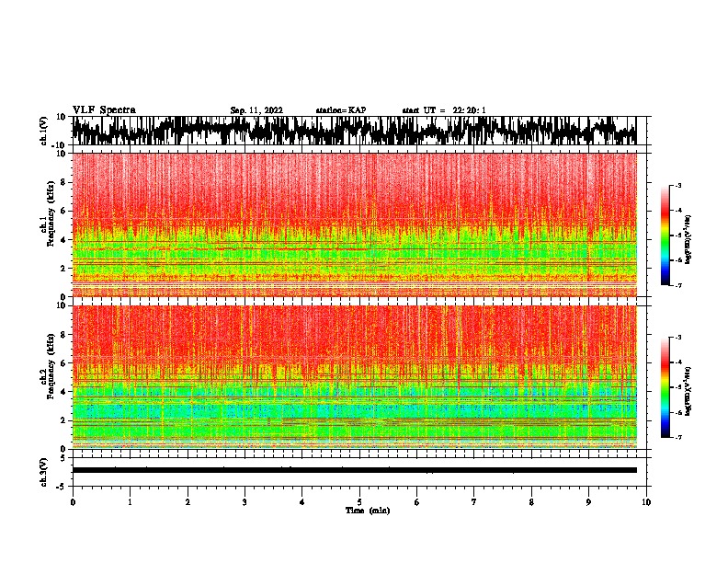Image resolution: width=728 pixels, height=563 pixels.
Task: Click the "station=KAP" header text
Action: (x=341, y=110)
